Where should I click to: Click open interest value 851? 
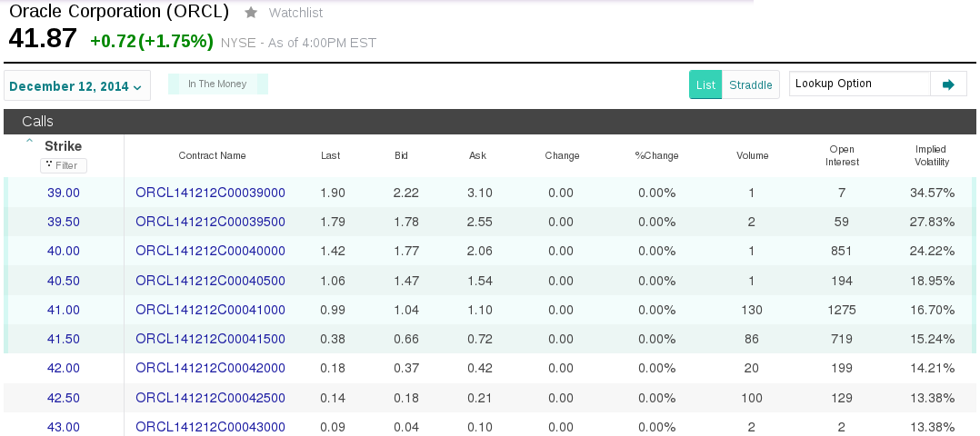point(841,251)
